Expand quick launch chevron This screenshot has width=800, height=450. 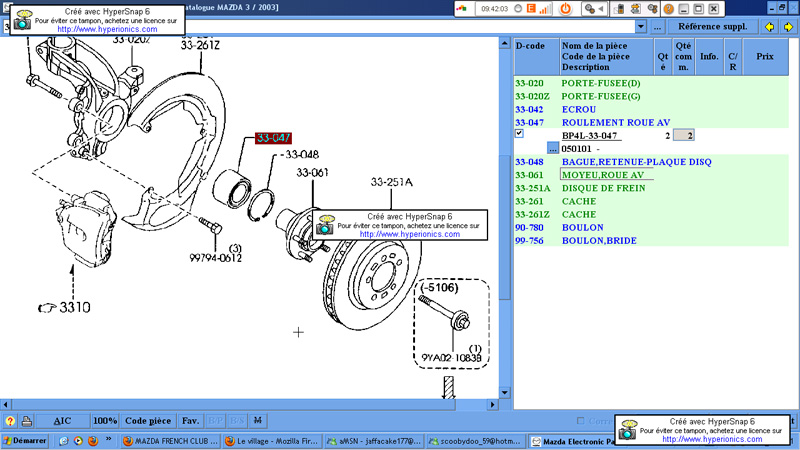[x=109, y=439]
